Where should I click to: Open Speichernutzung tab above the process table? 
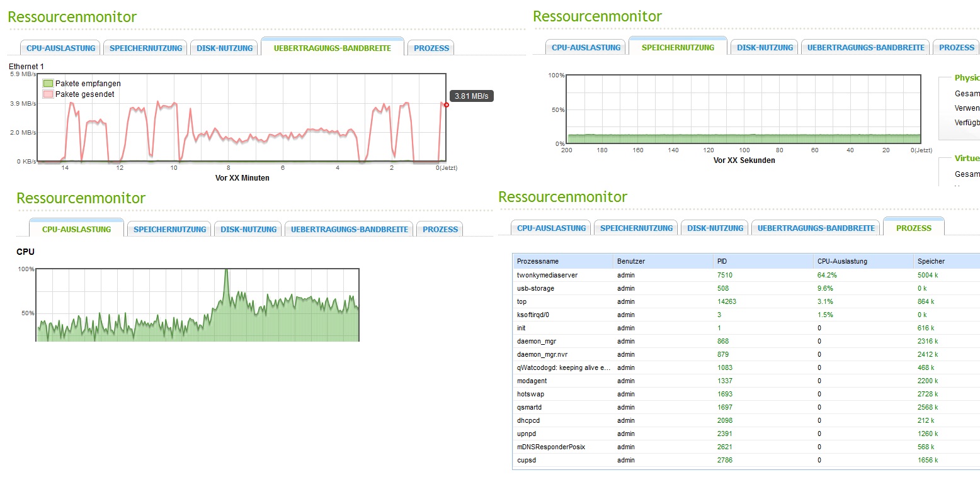click(636, 228)
